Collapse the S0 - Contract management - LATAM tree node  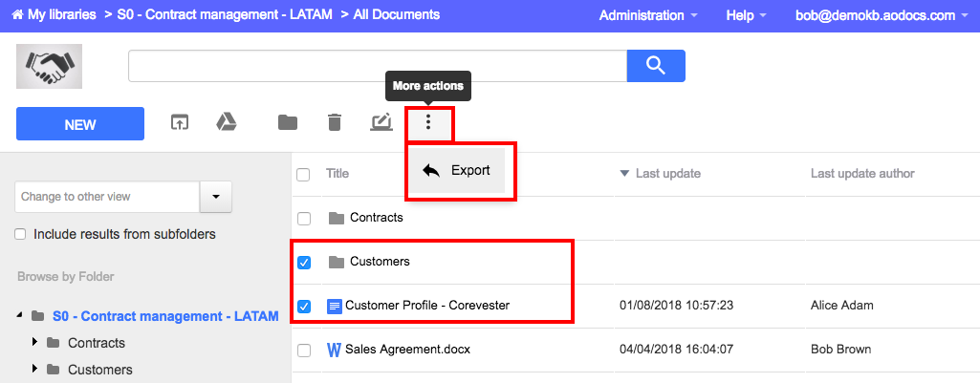coord(21,316)
